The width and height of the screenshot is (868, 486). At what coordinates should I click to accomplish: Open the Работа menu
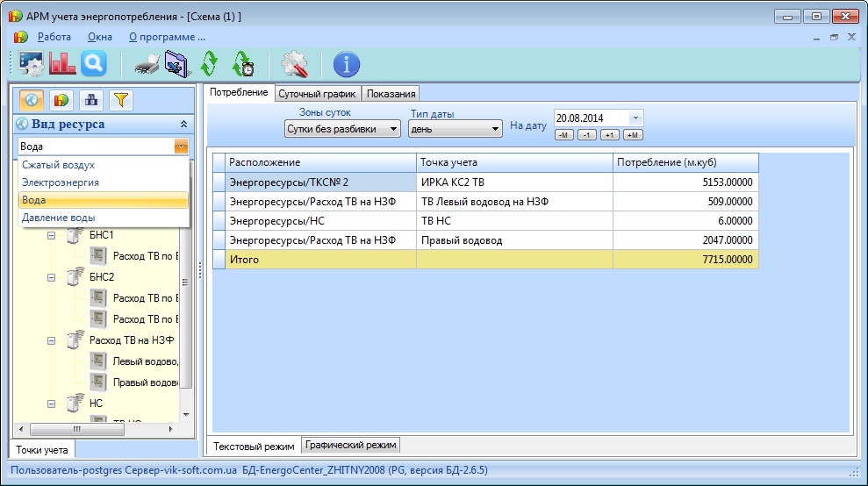[54, 37]
